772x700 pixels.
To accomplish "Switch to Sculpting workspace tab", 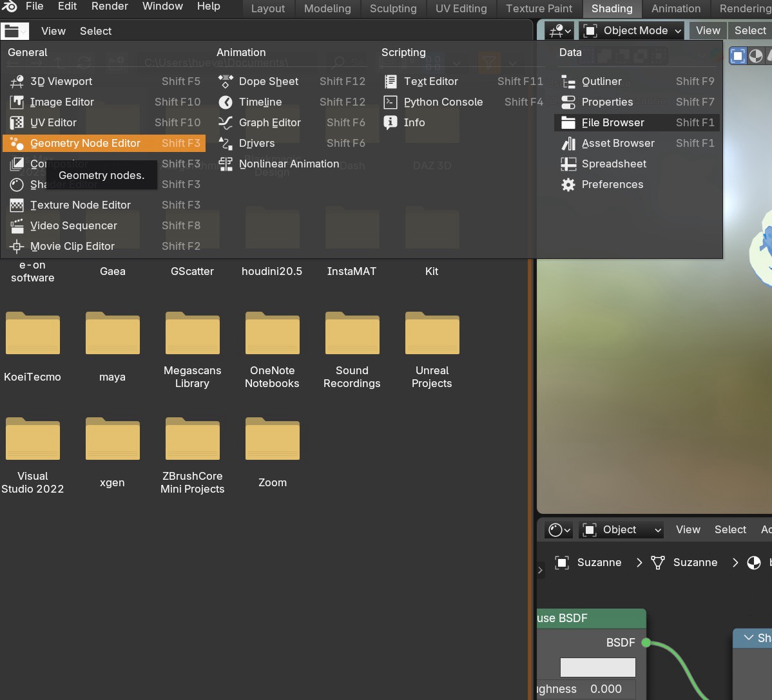I will [393, 8].
